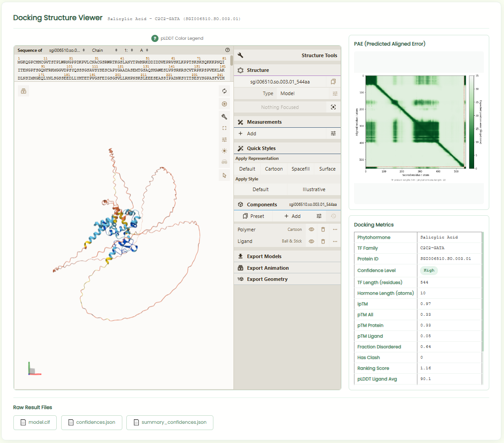
Task: Click the viewport fullscreen expand icon
Action: 225,128
